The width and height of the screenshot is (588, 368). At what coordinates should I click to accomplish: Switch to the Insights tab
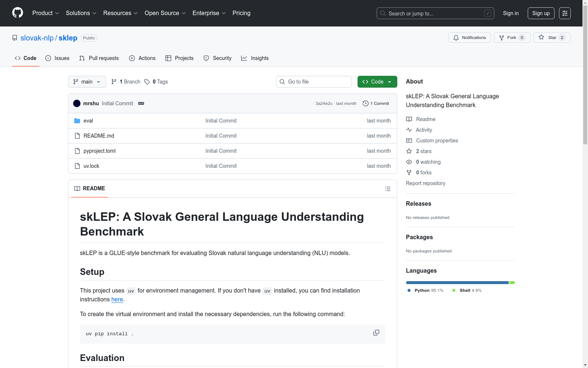tap(255, 58)
